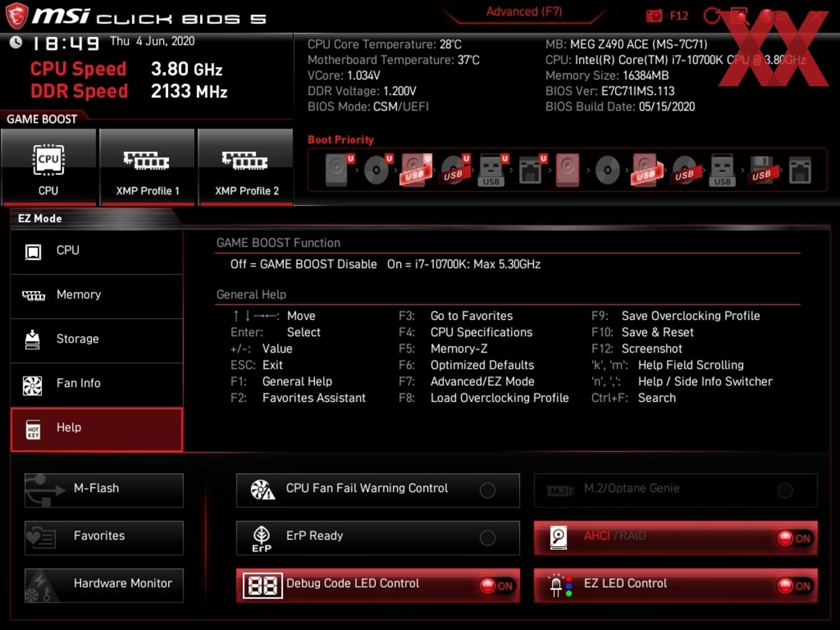840x630 pixels.
Task: Open Hardware Monitor
Action: tap(104, 585)
